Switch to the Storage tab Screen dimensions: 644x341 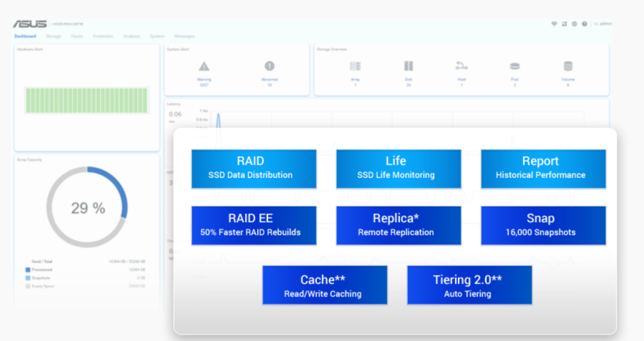(x=54, y=36)
